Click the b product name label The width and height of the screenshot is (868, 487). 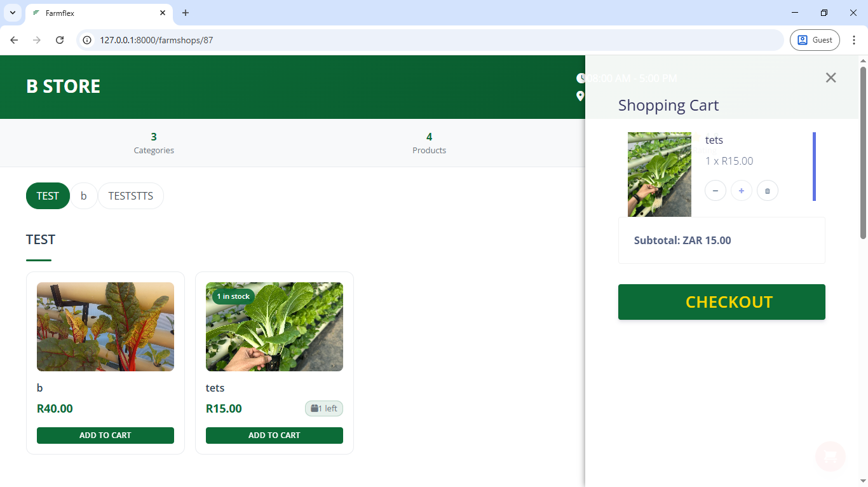(x=40, y=388)
